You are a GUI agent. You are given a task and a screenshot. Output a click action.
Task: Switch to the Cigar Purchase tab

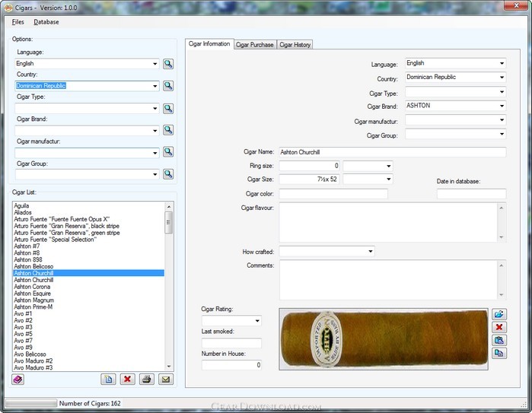click(255, 45)
